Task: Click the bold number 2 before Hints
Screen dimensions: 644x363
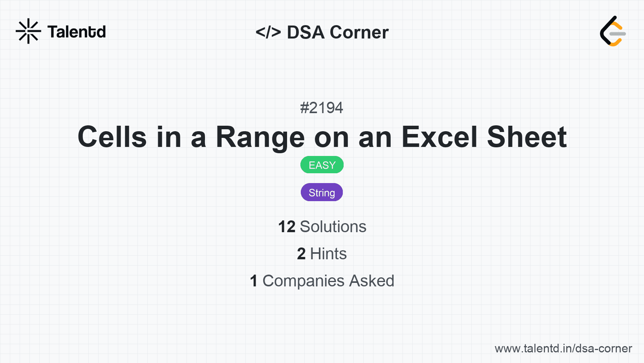Action: (301, 254)
